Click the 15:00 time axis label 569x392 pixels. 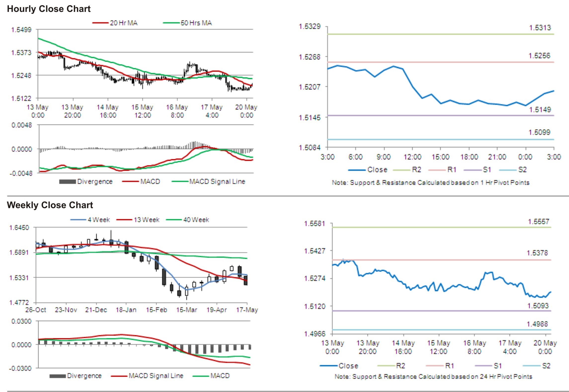440,157
